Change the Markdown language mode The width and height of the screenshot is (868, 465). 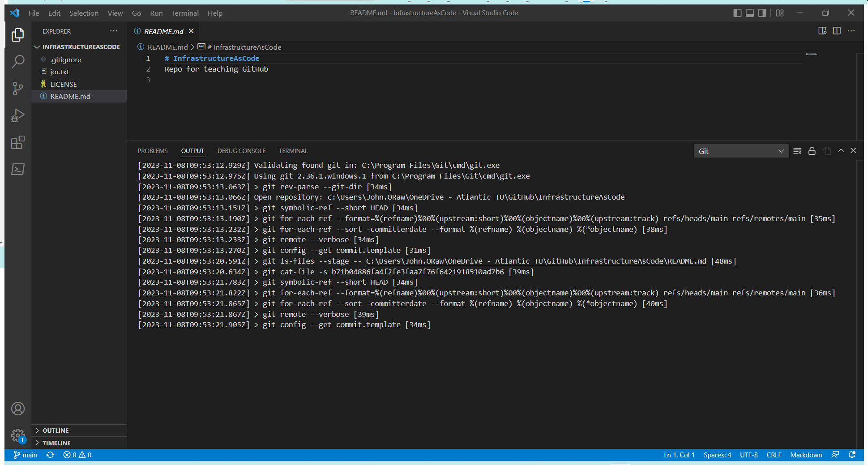pos(806,455)
